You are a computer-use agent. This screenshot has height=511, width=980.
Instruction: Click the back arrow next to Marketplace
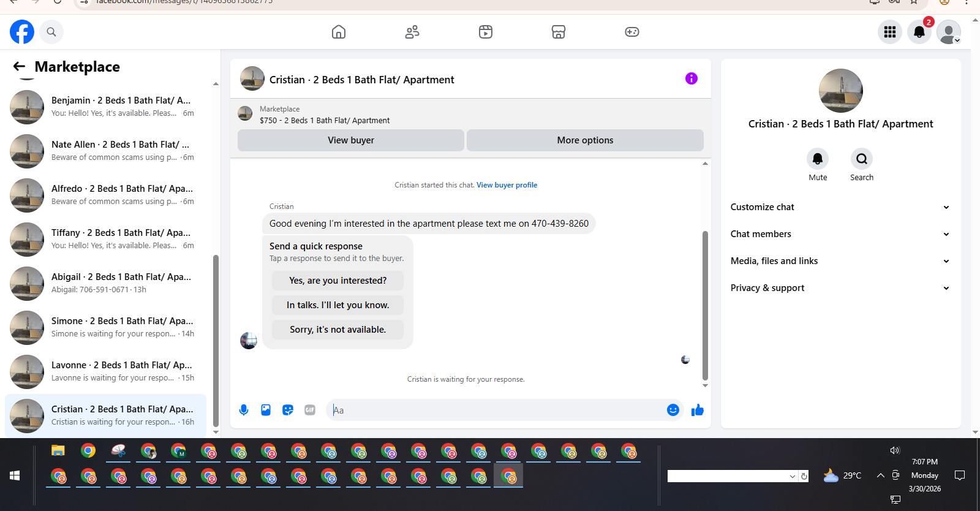(x=19, y=66)
